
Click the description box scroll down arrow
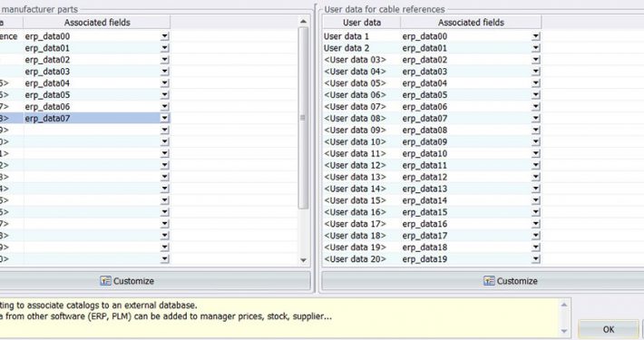564,331
